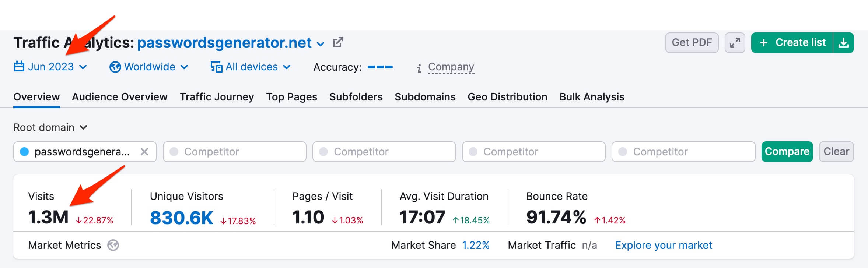Go to the Bulk Analysis tab

point(592,97)
